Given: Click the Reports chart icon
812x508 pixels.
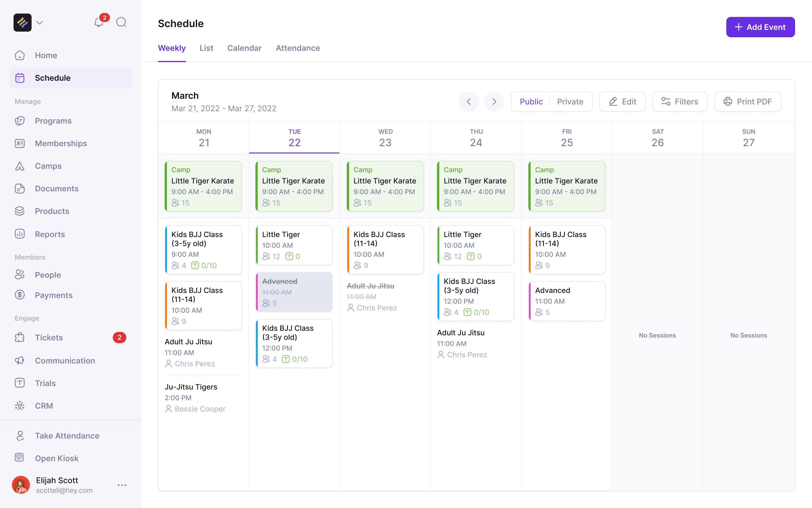Looking at the screenshot, I should click(20, 234).
